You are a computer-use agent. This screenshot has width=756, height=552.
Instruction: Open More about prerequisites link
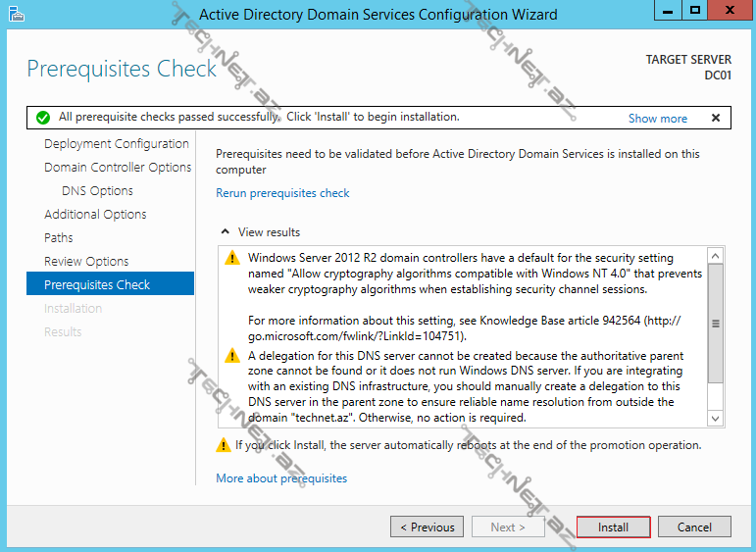tap(281, 478)
